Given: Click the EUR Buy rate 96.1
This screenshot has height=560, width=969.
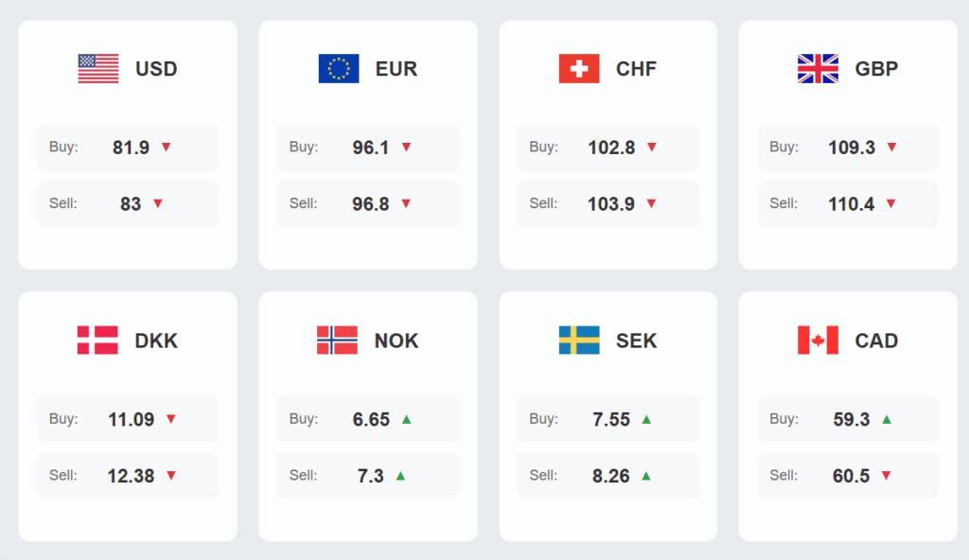Looking at the screenshot, I should pos(371,148).
